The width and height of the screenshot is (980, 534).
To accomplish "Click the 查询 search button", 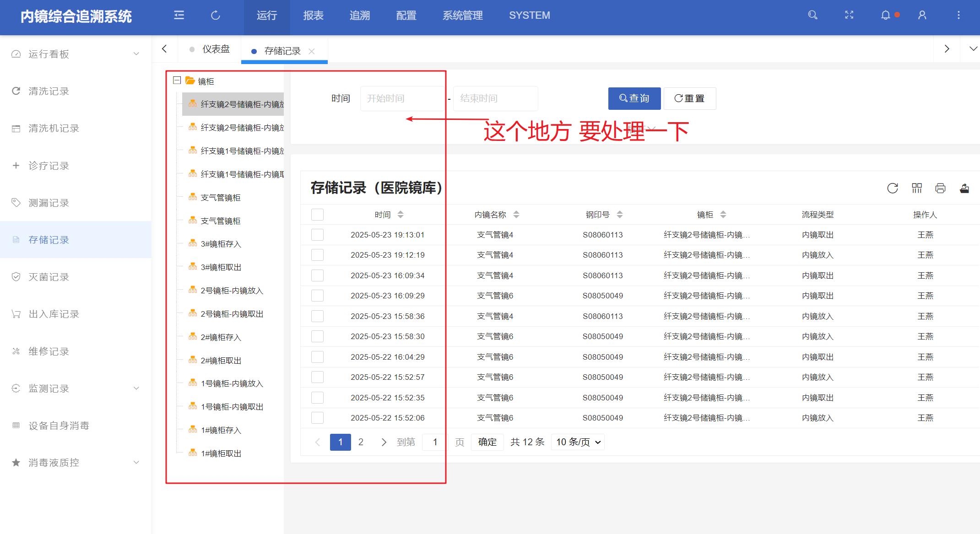I will click(634, 98).
